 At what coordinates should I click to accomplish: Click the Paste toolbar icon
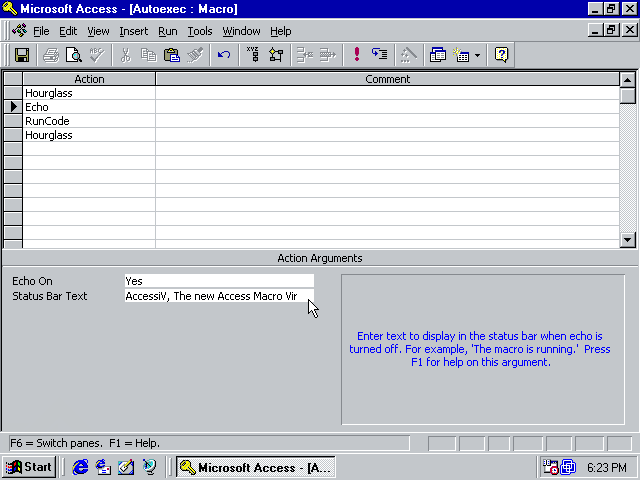(172, 55)
